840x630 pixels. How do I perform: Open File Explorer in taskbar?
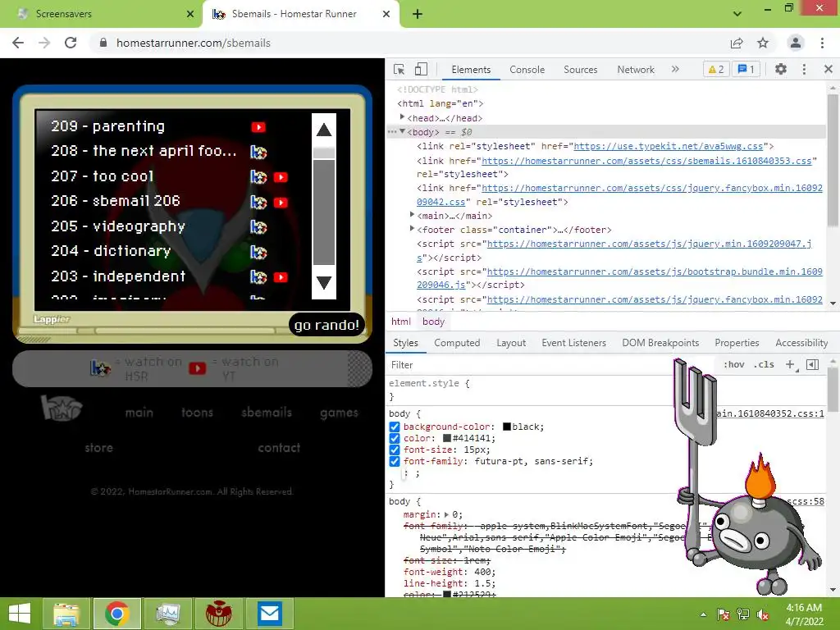66,614
